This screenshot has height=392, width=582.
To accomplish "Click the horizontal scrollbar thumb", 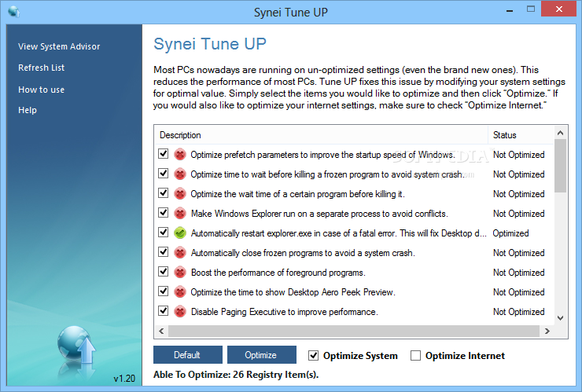I will click(354, 332).
